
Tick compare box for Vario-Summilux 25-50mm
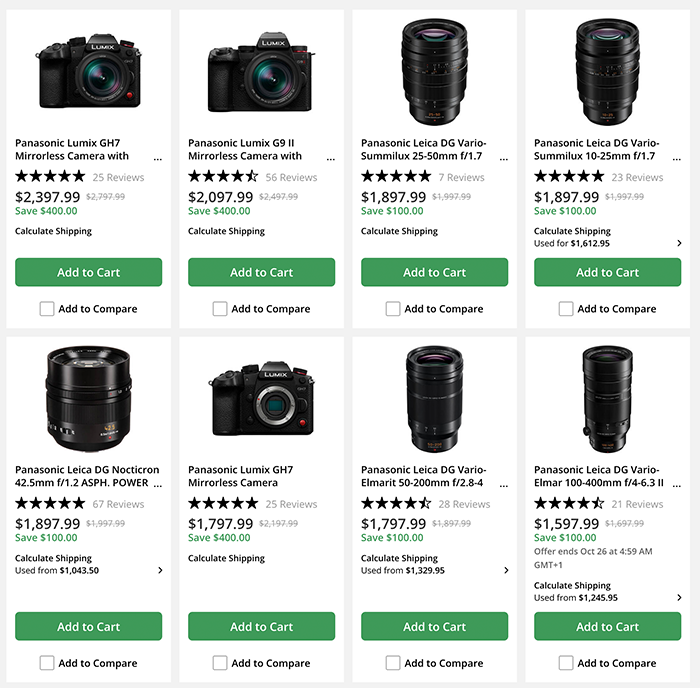393,309
